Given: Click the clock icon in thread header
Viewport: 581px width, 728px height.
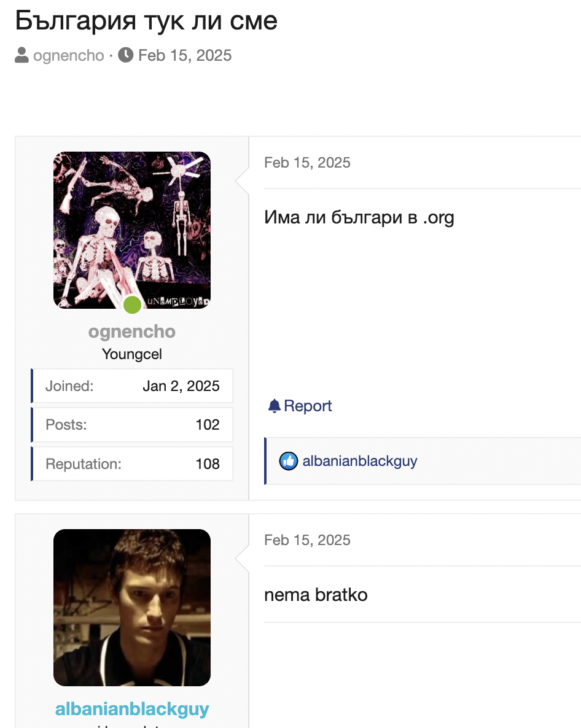Looking at the screenshot, I should [x=125, y=56].
